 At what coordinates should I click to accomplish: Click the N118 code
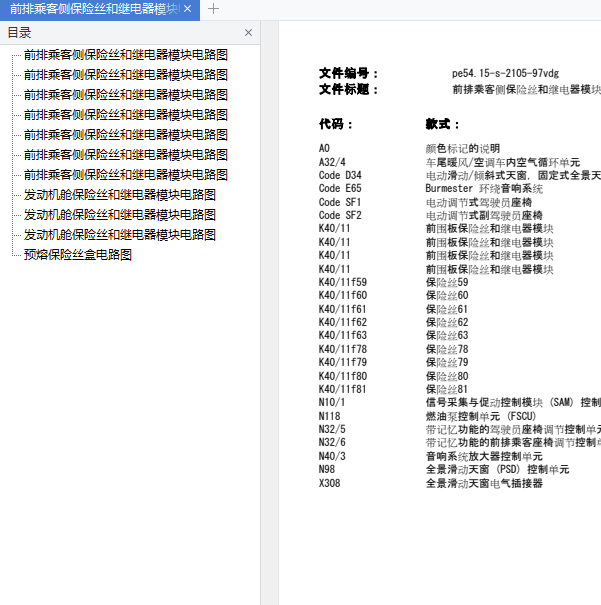coord(329,416)
